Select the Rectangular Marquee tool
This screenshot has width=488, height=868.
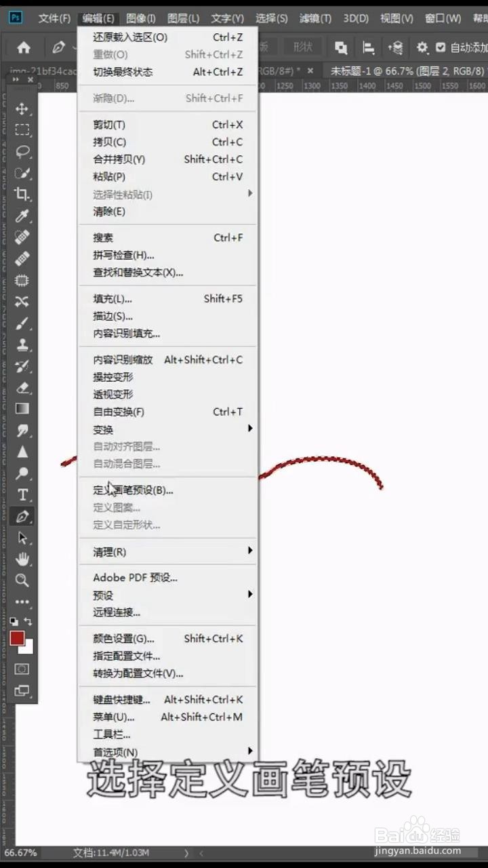coord(22,130)
